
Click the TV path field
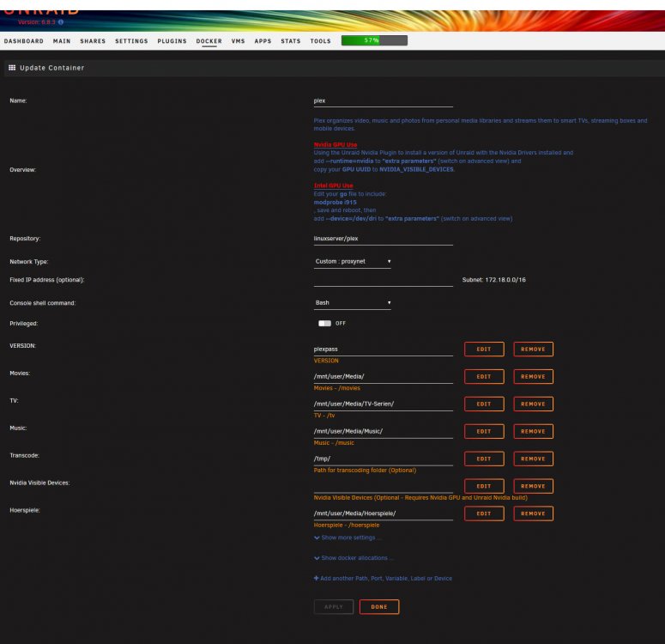pyautogui.click(x=384, y=404)
